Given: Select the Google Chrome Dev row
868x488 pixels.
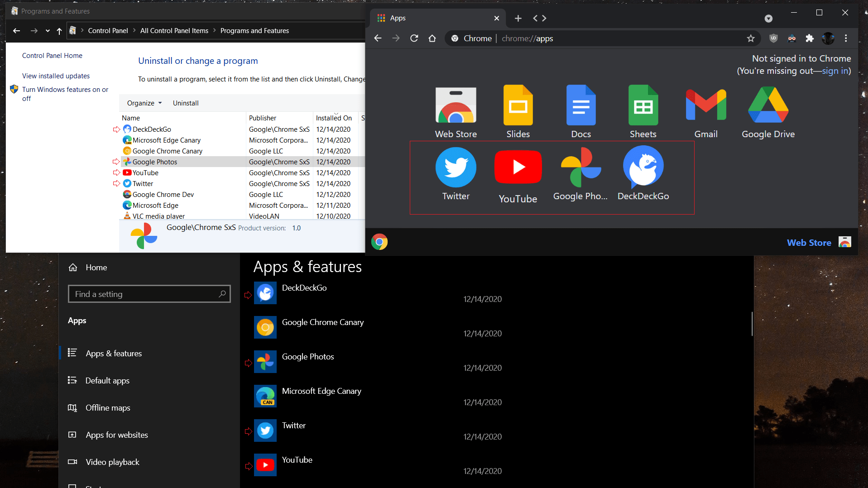Looking at the screenshot, I should [x=163, y=195].
